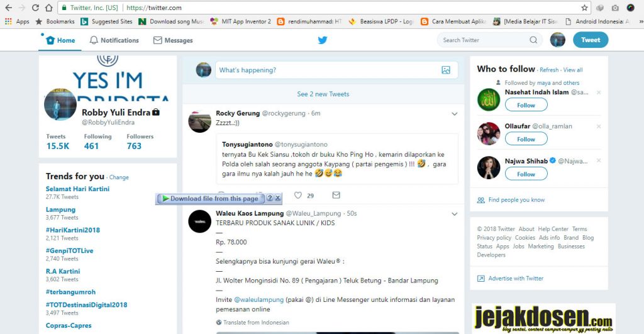Image resolution: width=644 pixels, height=334 pixels.
Task: Open Copras-Capres trend
Action: [69, 325]
